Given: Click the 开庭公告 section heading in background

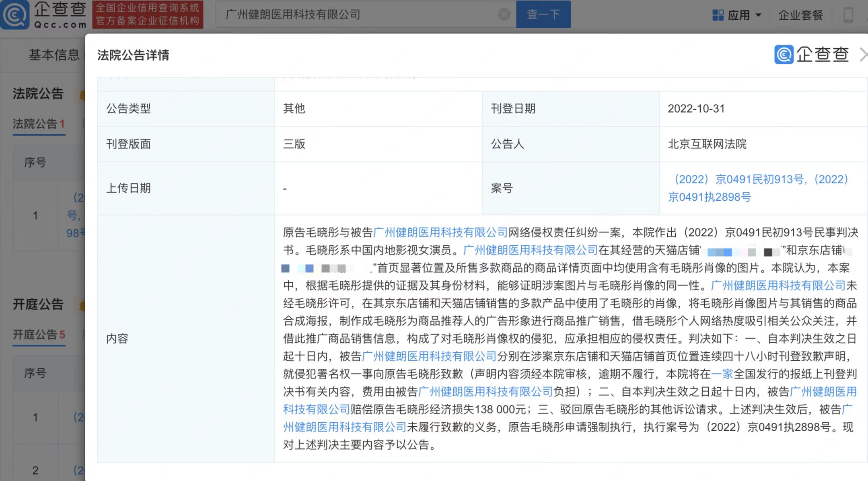Looking at the screenshot, I should click(x=38, y=304).
